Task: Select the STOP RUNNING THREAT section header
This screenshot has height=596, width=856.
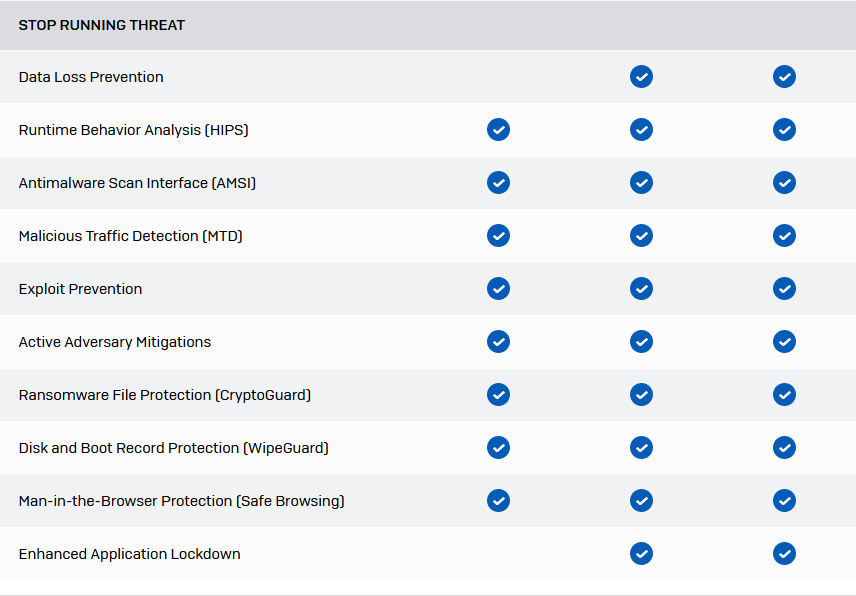Action: (102, 25)
